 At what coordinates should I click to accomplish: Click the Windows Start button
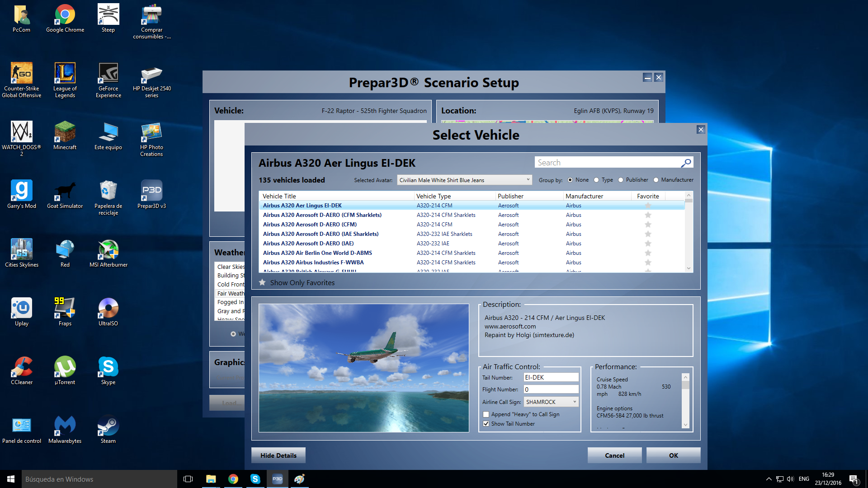(x=11, y=479)
